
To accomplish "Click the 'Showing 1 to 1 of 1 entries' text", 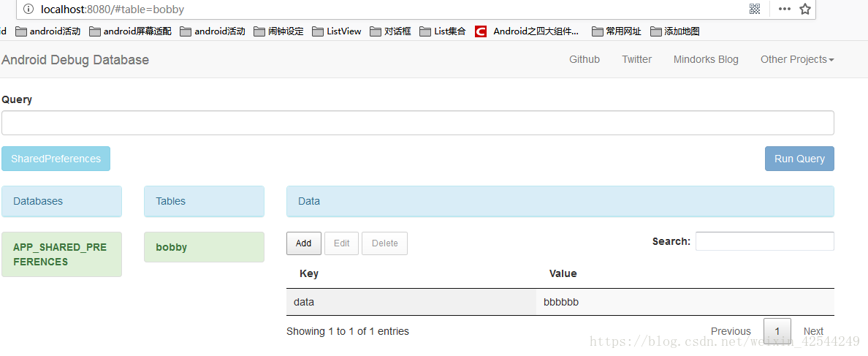I will pyautogui.click(x=348, y=332).
